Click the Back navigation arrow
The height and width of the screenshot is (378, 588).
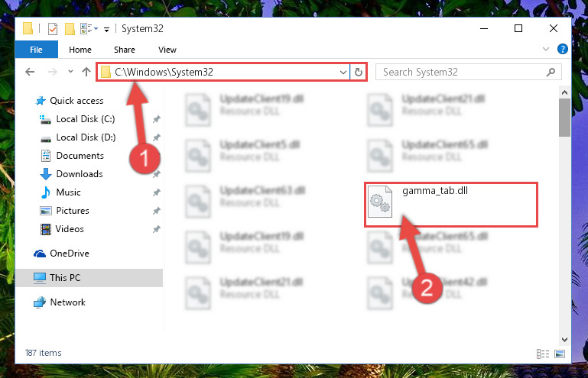pos(30,72)
